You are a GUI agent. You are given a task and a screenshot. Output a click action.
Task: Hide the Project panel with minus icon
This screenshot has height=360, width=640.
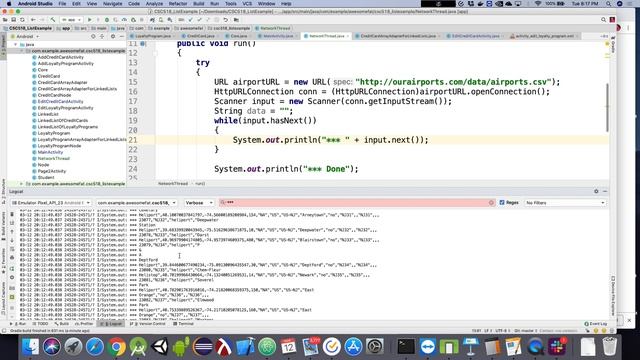(x=122, y=36)
